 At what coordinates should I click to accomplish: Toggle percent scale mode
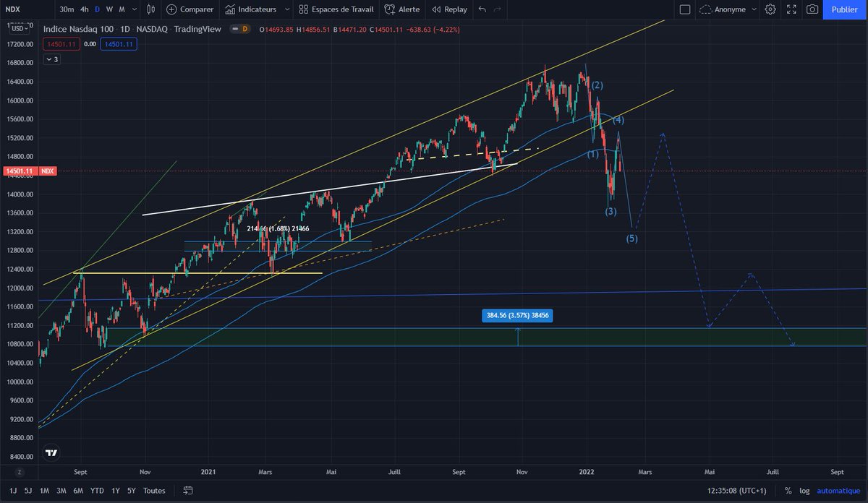[x=787, y=491]
